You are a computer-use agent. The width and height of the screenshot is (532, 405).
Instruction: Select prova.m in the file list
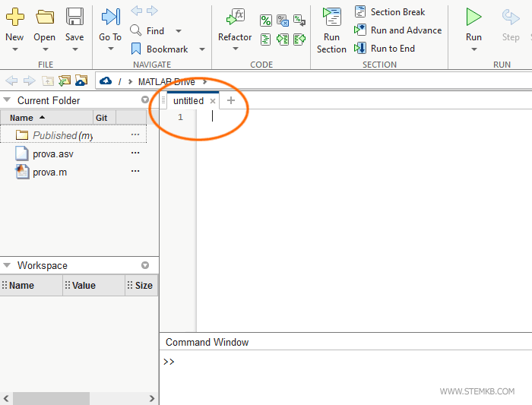49,172
